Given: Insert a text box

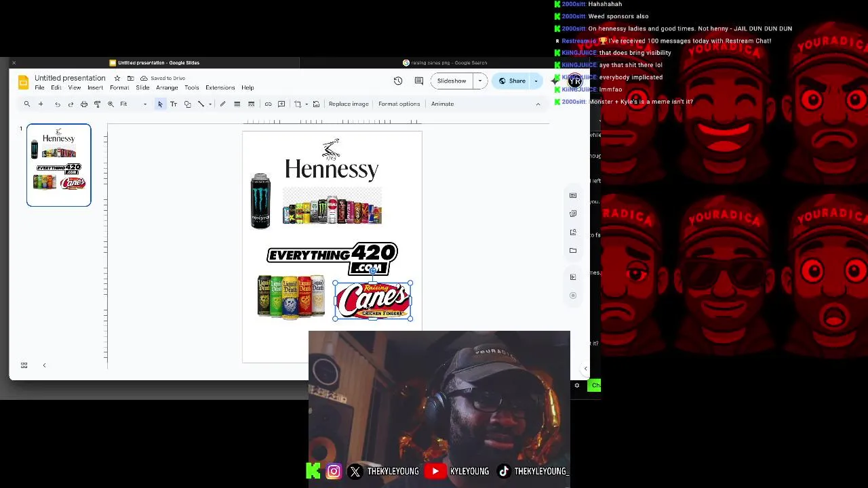Looking at the screenshot, I should (174, 104).
